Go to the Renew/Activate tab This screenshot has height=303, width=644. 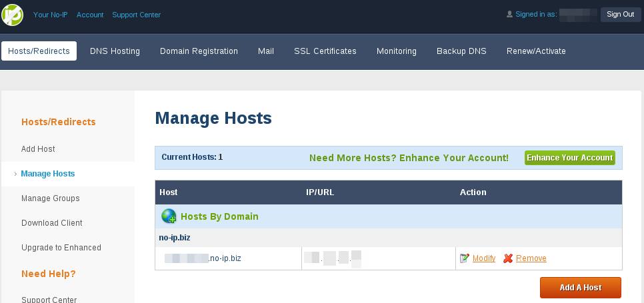tap(537, 51)
